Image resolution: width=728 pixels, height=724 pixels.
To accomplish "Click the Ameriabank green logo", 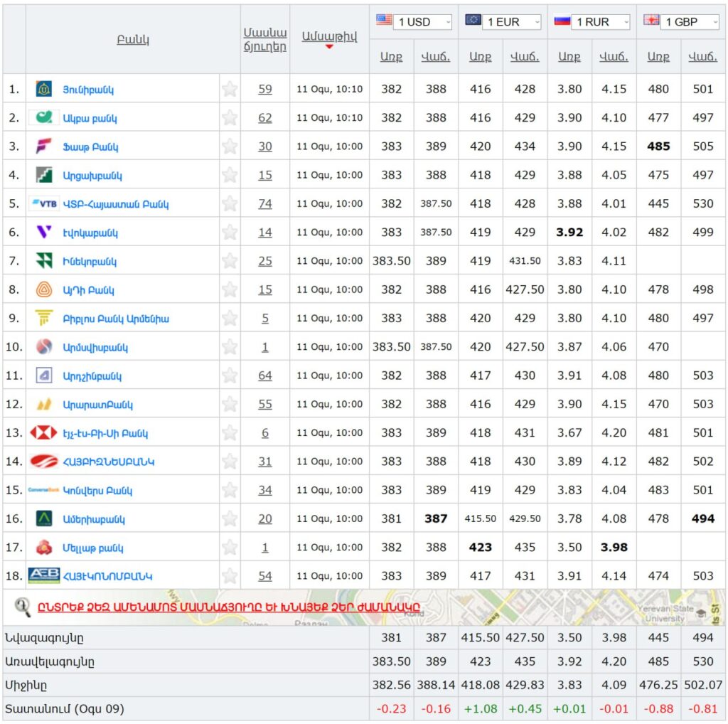I will (44, 519).
